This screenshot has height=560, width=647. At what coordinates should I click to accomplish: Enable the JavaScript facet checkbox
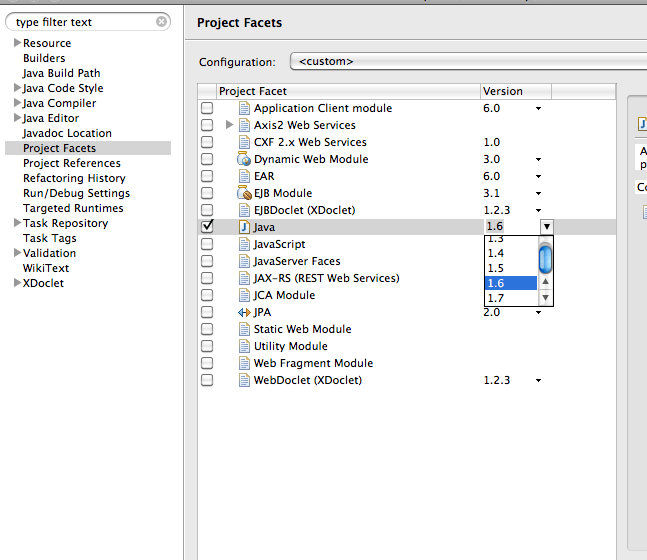point(207,244)
